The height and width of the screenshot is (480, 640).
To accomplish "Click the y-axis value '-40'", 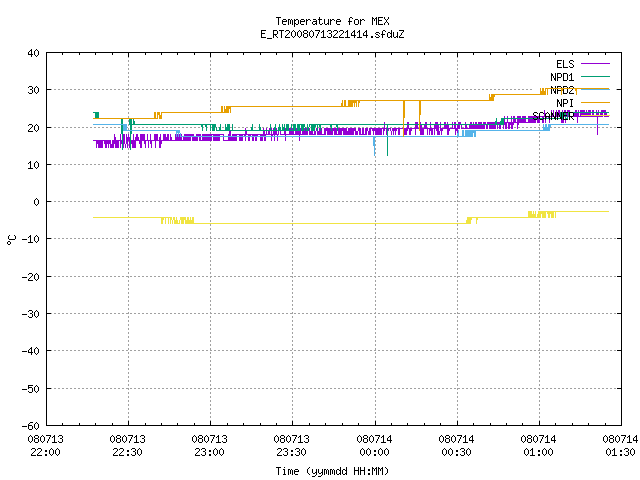I will (31, 351).
